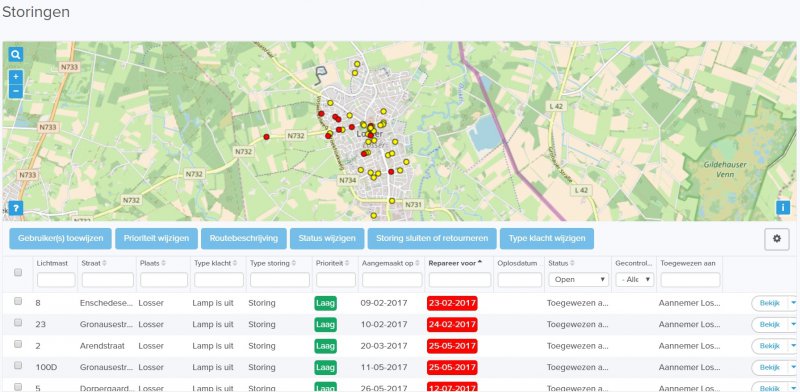
Task: Expand Bekijk arrow for lichtmast 23 row
Action: [793, 324]
